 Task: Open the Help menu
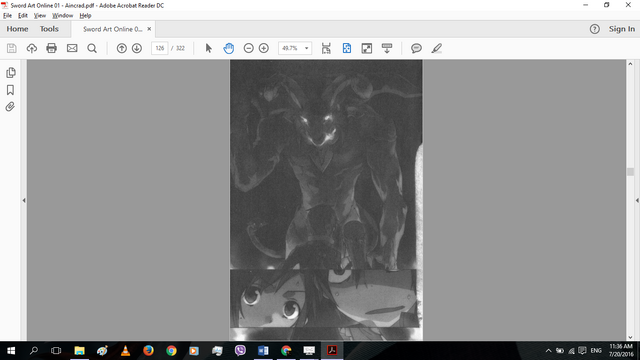(85, 16)
